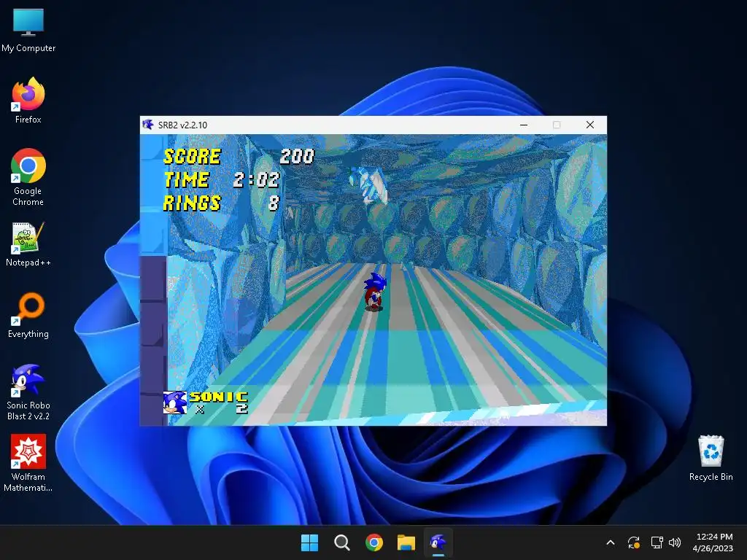Click the timer value 2:02

click(x=256, y=179)
